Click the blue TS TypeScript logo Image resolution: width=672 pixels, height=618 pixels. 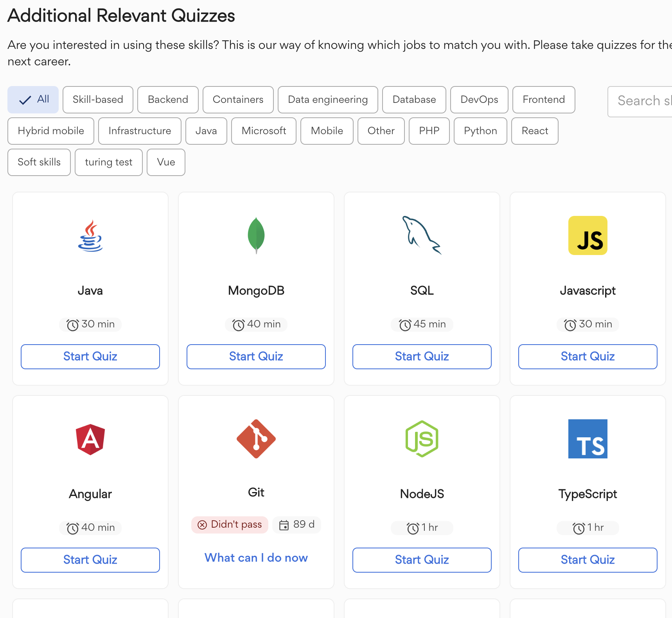pos(588,439)
